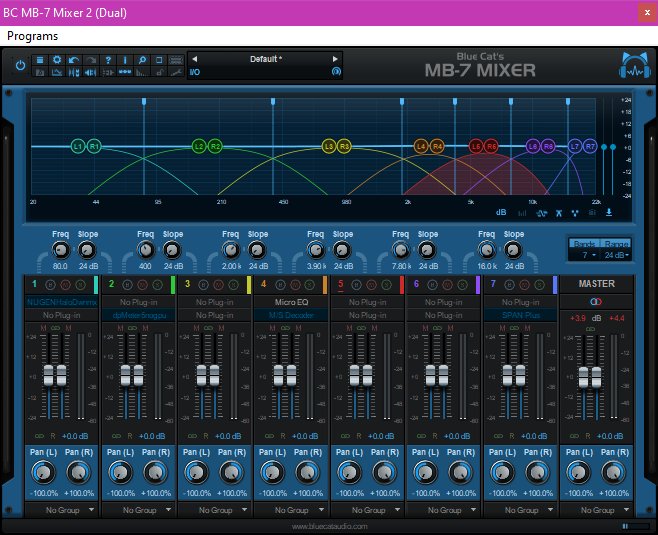Visit the www.bluecataudio.com link
The height and width of the screenshot is (535, 658).
tap(329, 526)
